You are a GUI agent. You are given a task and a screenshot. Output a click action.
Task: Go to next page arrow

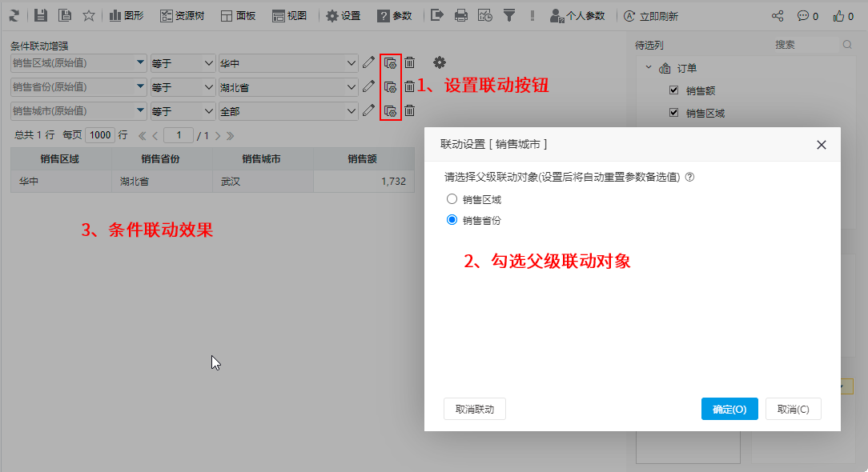pos(218,135)
